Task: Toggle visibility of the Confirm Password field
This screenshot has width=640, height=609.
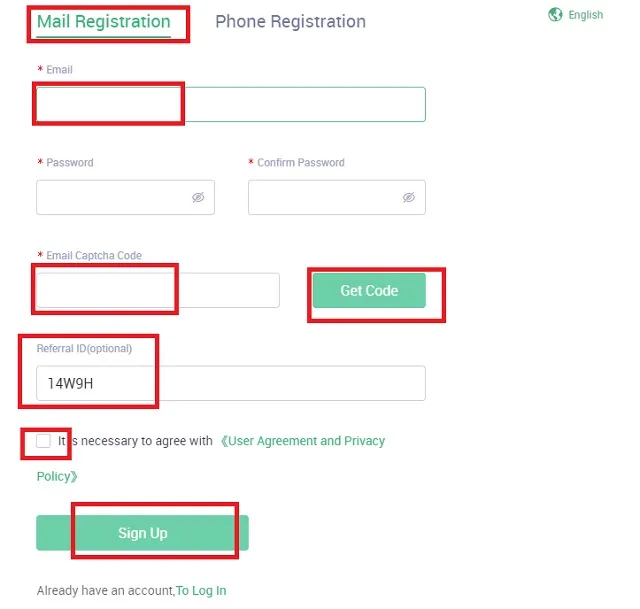Action: coord(408,198)
